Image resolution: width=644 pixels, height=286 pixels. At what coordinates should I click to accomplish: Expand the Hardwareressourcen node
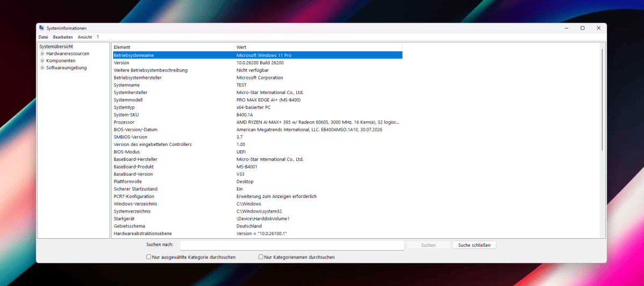[42, 54]
